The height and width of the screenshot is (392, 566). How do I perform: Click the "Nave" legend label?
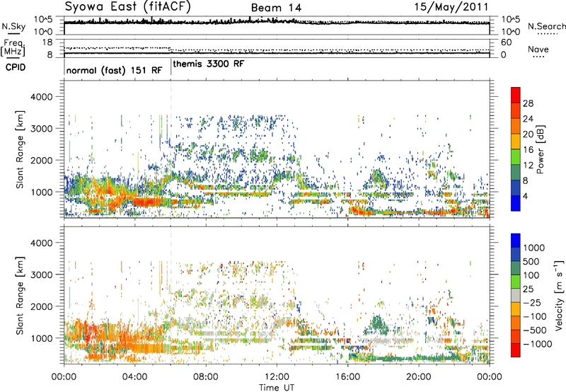(x=538, y=49)
